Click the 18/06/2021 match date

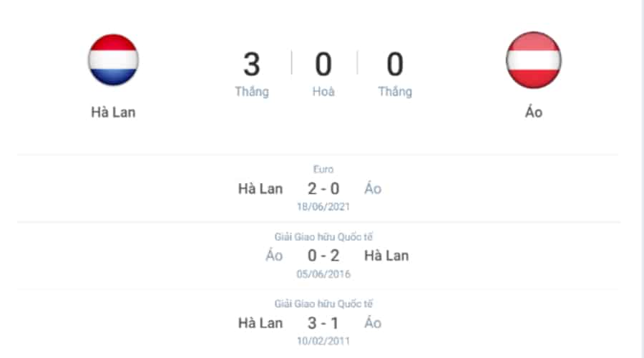coord(323,207)
